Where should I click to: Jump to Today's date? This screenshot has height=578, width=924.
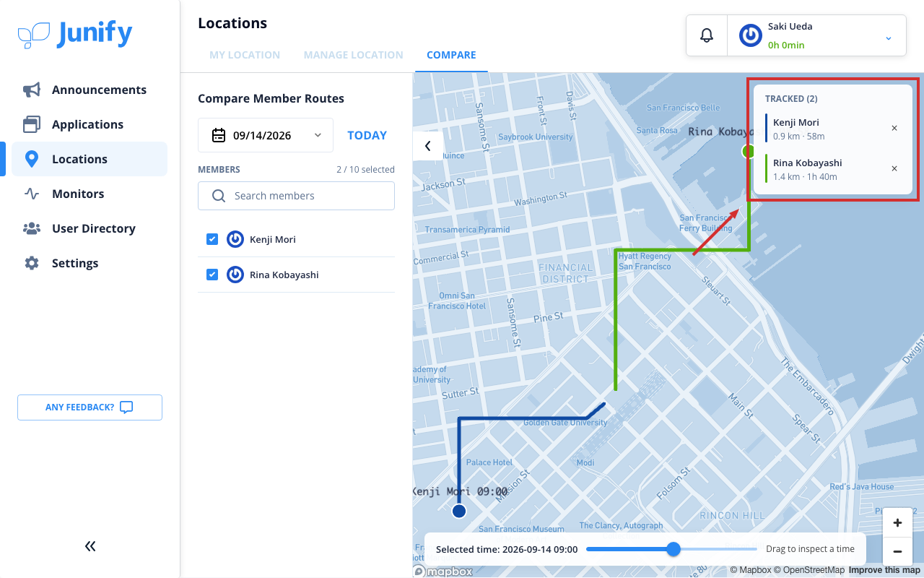(x=367, y=135)
